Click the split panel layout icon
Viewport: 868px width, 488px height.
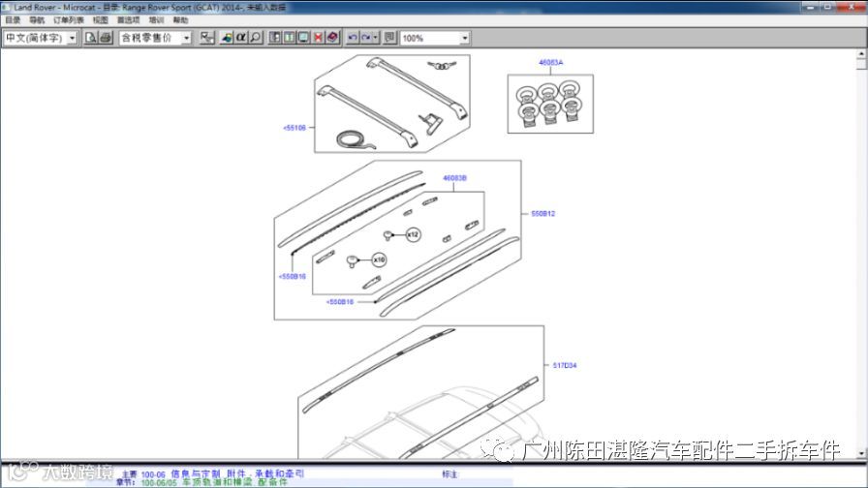pos(274,38)
